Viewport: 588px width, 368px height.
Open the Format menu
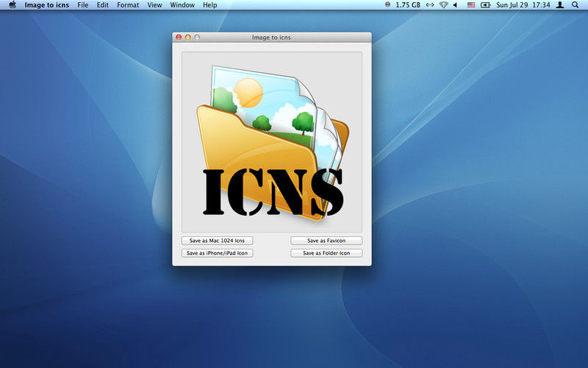[128, 5]
